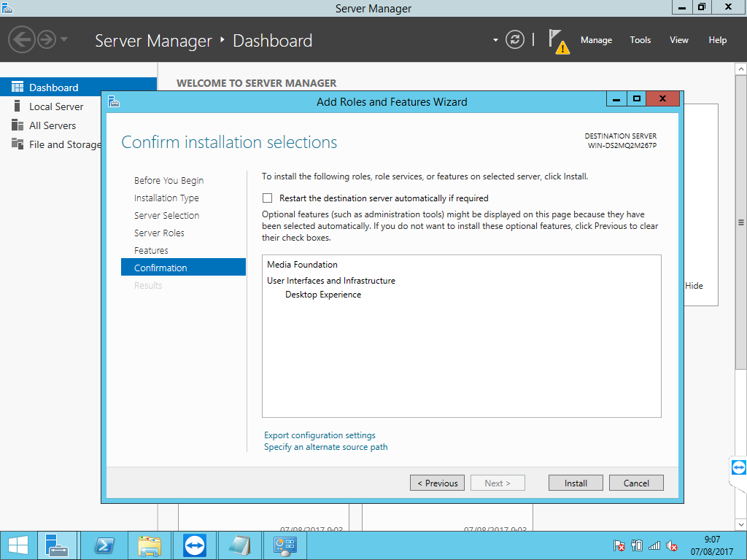Open the dropdown arrow left of Refresh
Screen dimensions: 747x560
[495, 40]
